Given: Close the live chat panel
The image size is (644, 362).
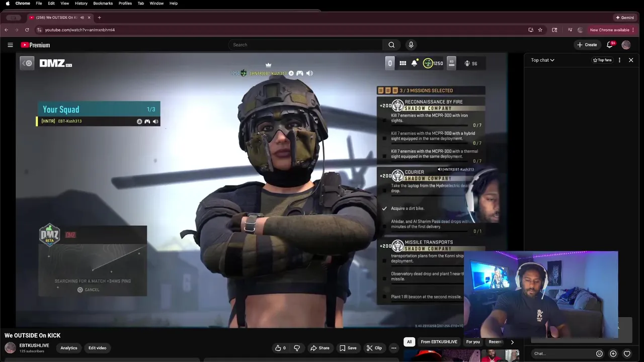Looking at the screenshot, I should pos(631,60).
